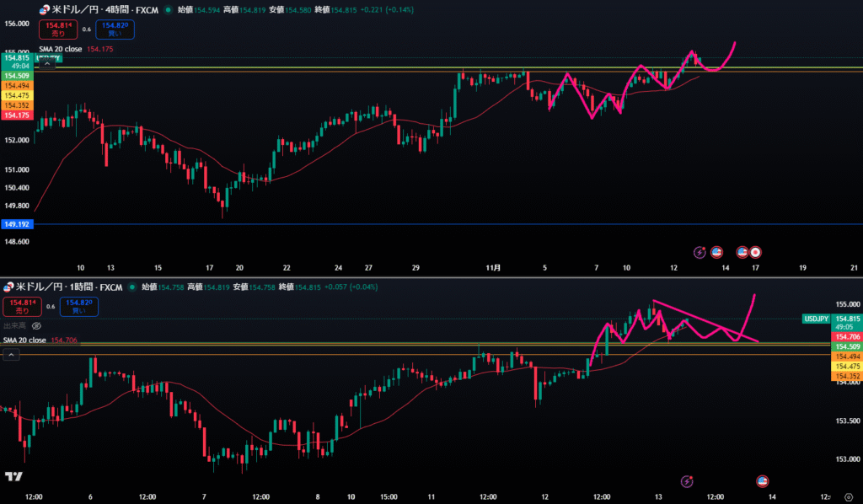The height and width of the screenshot is (504, 863).
Task: Click the TradingView logo in bottom-left corner
Action: (x=13, y=477)
